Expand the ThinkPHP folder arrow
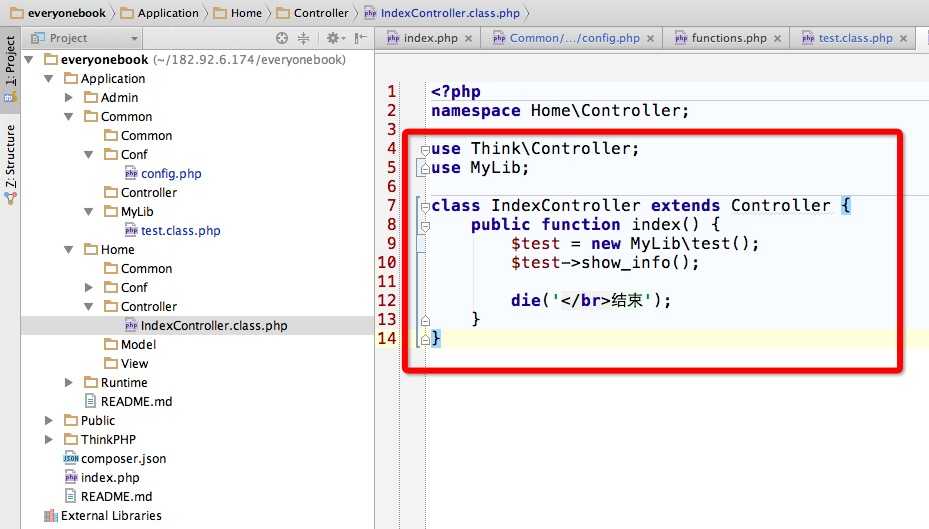 click(49, 440)
